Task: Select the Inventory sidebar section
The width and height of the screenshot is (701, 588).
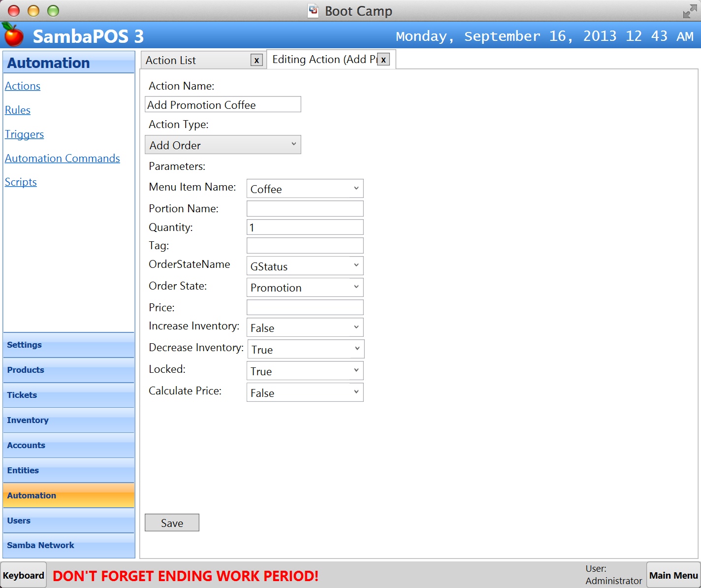Action: (x=68, y=420)
